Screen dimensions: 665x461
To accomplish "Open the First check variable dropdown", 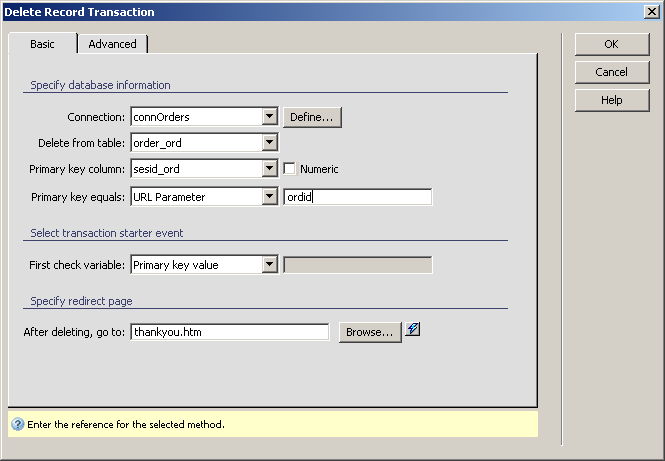I will pos(269,265).
